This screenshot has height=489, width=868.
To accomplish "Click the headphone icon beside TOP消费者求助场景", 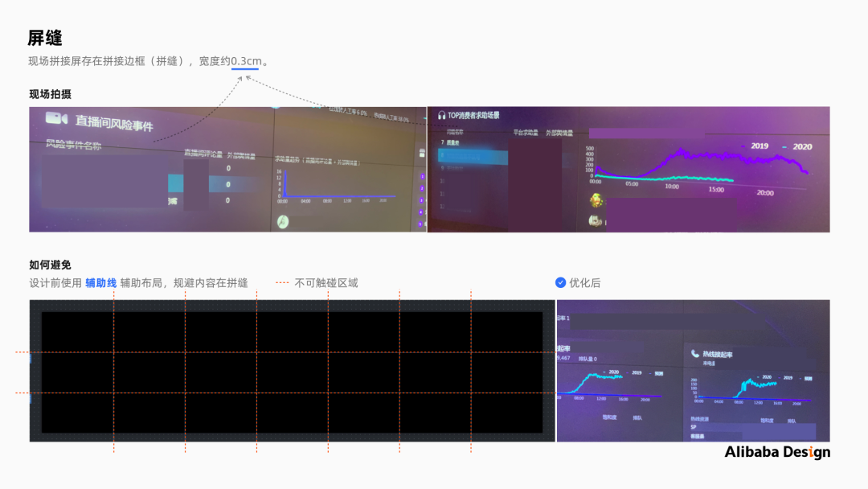I will [441, 115].
